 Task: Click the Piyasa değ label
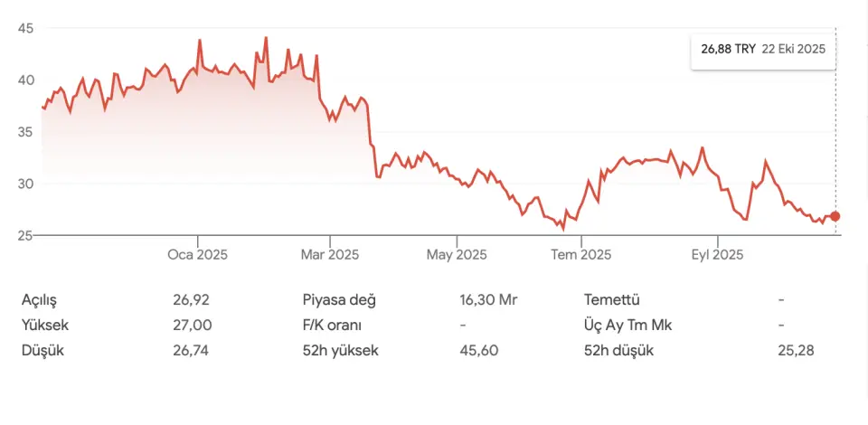pyautogui.click(x=339, y=300)
